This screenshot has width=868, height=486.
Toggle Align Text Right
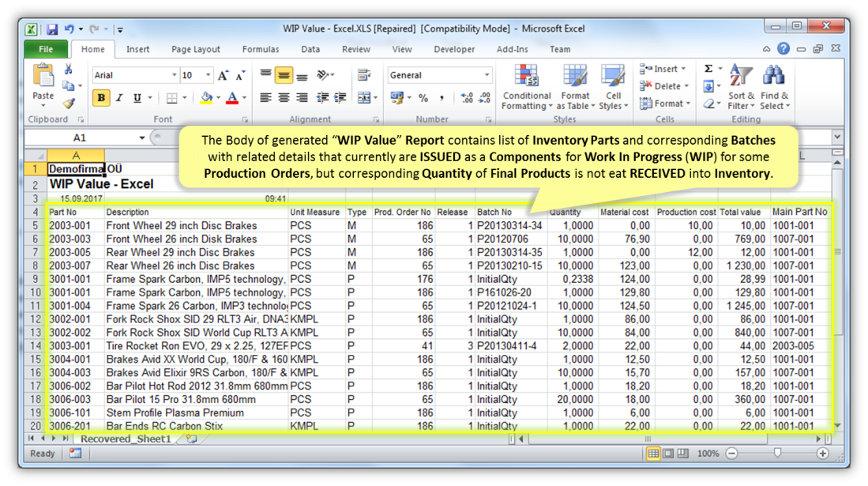coord(302,98)
